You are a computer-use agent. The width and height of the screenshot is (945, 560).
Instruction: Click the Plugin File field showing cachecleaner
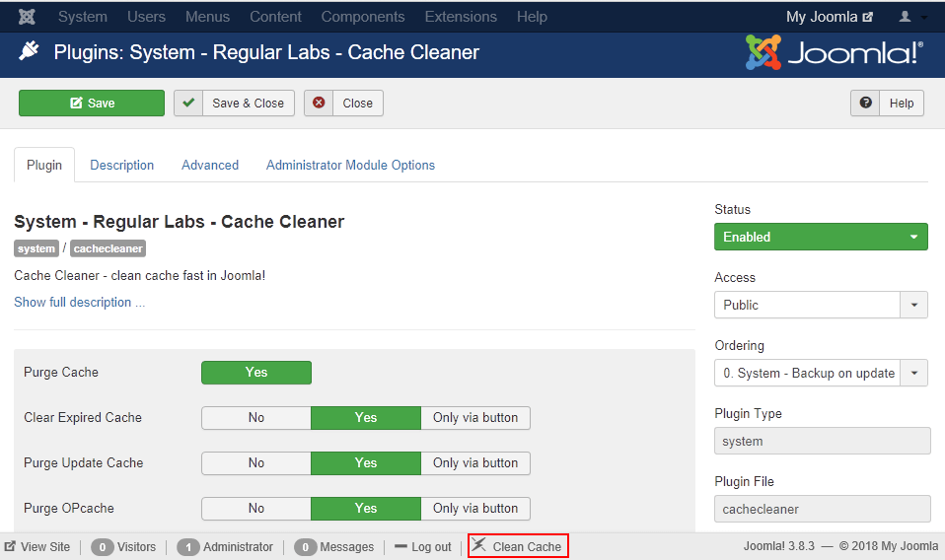[x=823, y=509]
